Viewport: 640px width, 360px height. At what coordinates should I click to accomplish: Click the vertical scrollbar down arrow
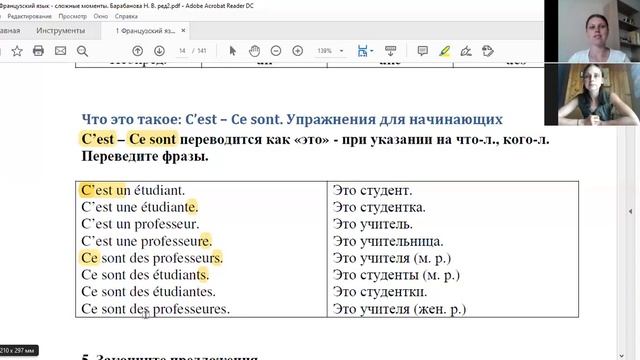coord(621,356)
